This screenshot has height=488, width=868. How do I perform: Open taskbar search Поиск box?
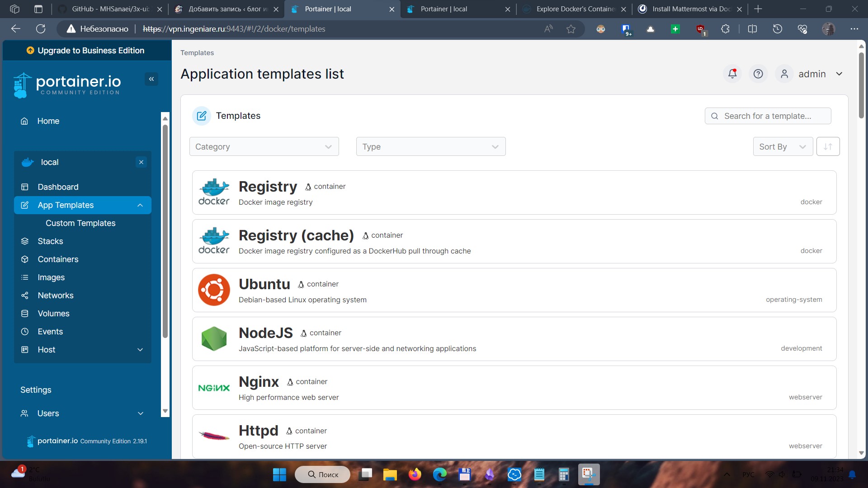point(322,474)
